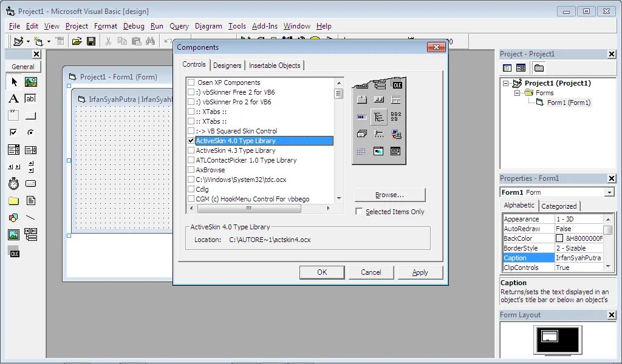Click Properties list scroll down arrow
The image size is (622, 364).
tap(607, 267)
